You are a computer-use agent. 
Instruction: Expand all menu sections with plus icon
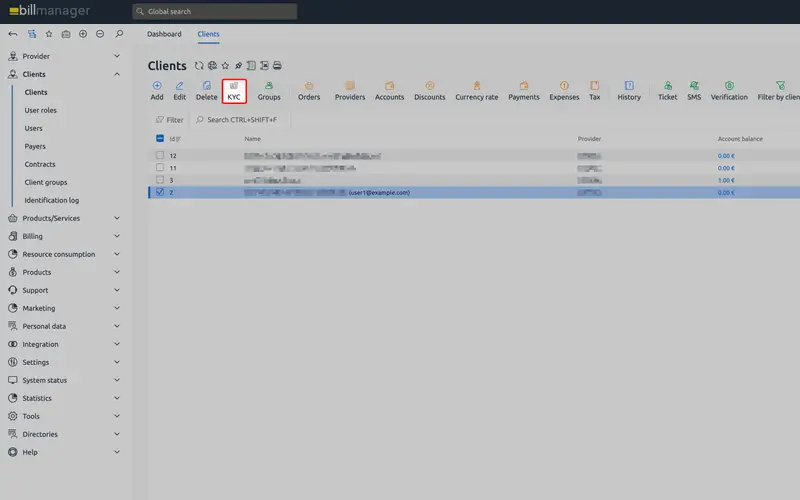tap(83, 34)
